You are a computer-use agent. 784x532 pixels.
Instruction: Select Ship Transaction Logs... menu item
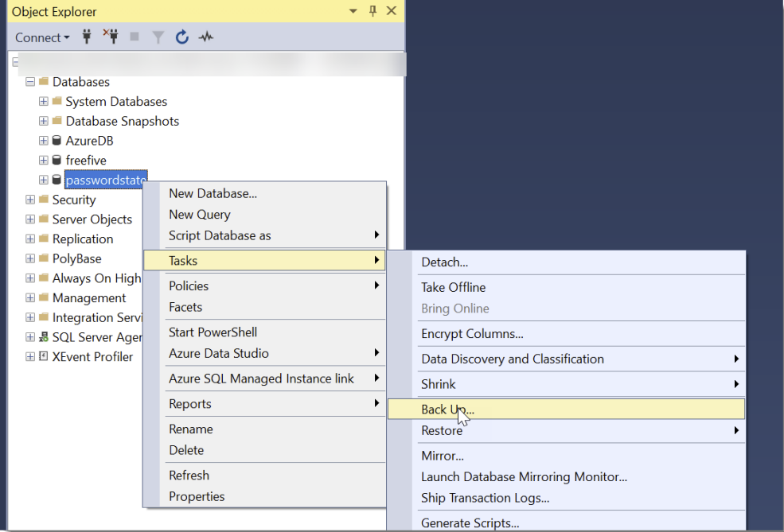(567, 498)
